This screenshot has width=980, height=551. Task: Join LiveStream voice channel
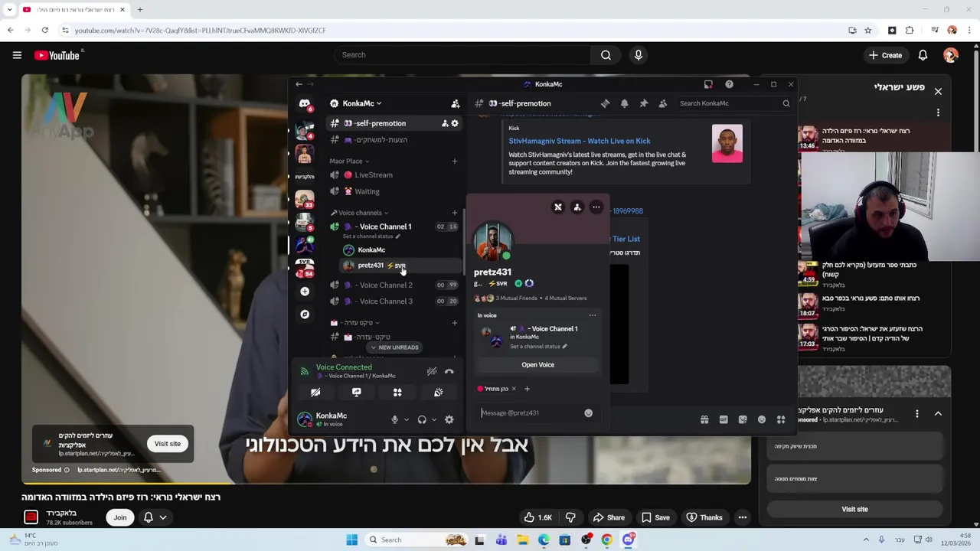coord(395,175)
